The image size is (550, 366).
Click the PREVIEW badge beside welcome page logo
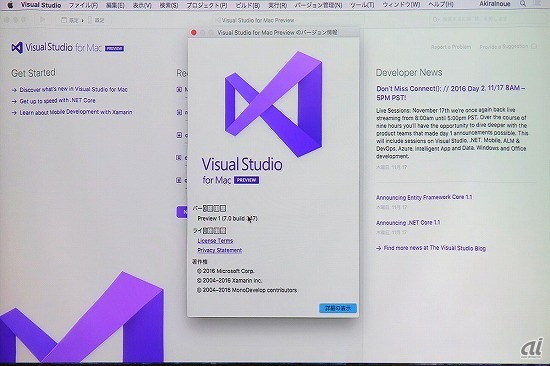(114, 48)
